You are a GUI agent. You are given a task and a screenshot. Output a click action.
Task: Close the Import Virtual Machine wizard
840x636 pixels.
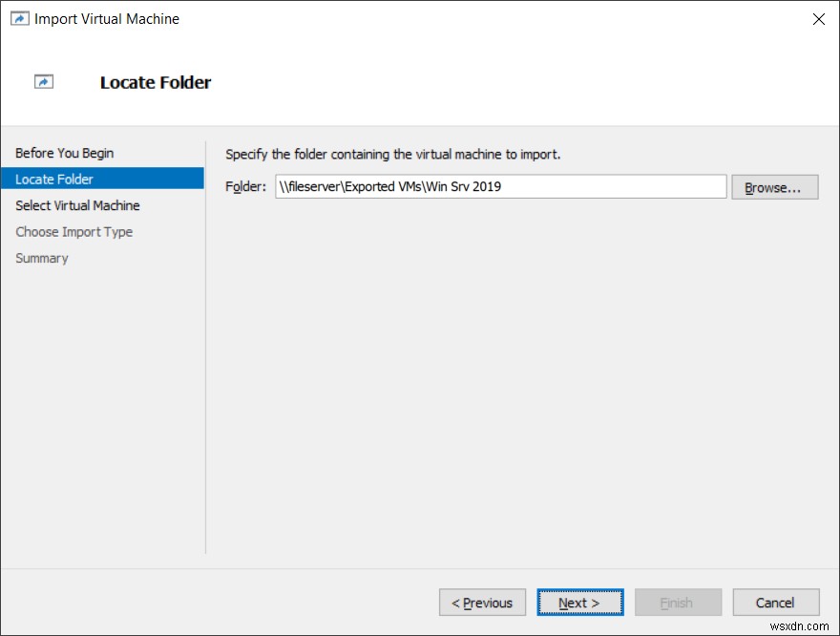point(818,18)
